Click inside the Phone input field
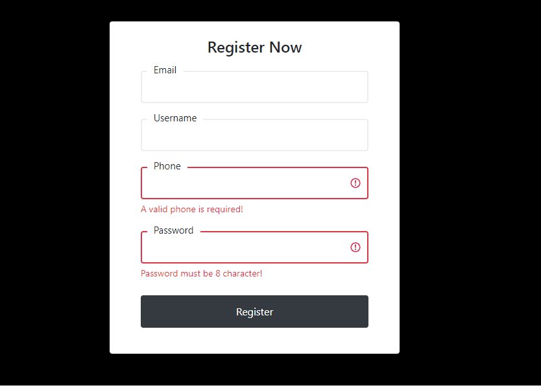 click(x=246, y=183)
